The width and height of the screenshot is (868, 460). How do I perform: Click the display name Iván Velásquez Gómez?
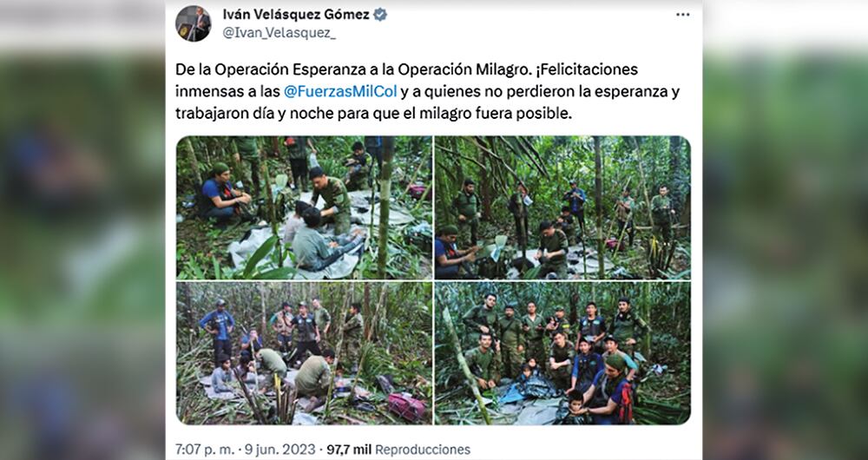point(296,15)
